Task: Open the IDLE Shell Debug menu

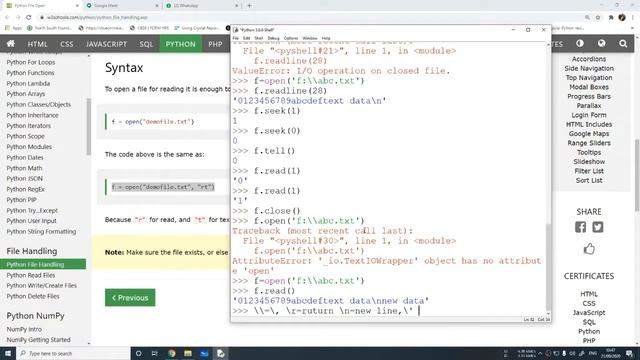Action: (273, 38)
